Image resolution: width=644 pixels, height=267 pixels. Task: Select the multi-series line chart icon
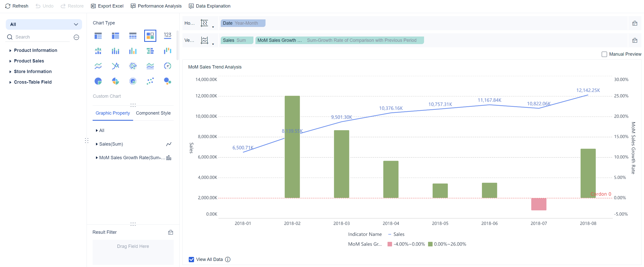pos(98,66)
